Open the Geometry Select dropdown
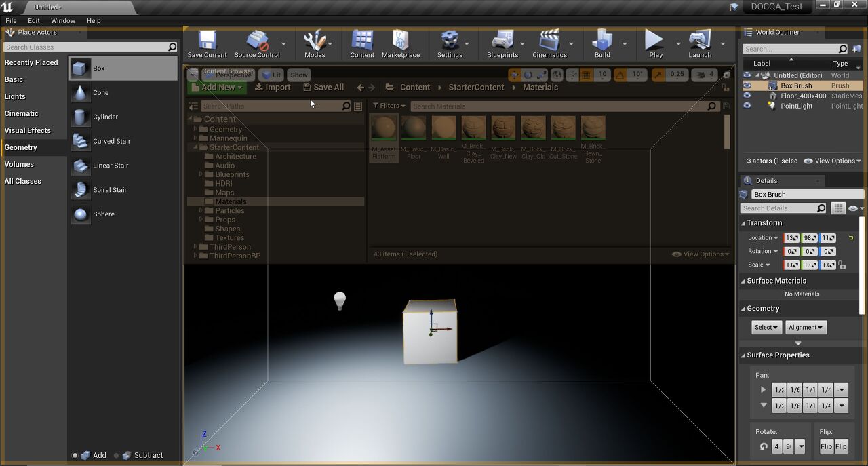Image resolution: width=868 pixels, height=466 pixels. click(x=767, y=328)
